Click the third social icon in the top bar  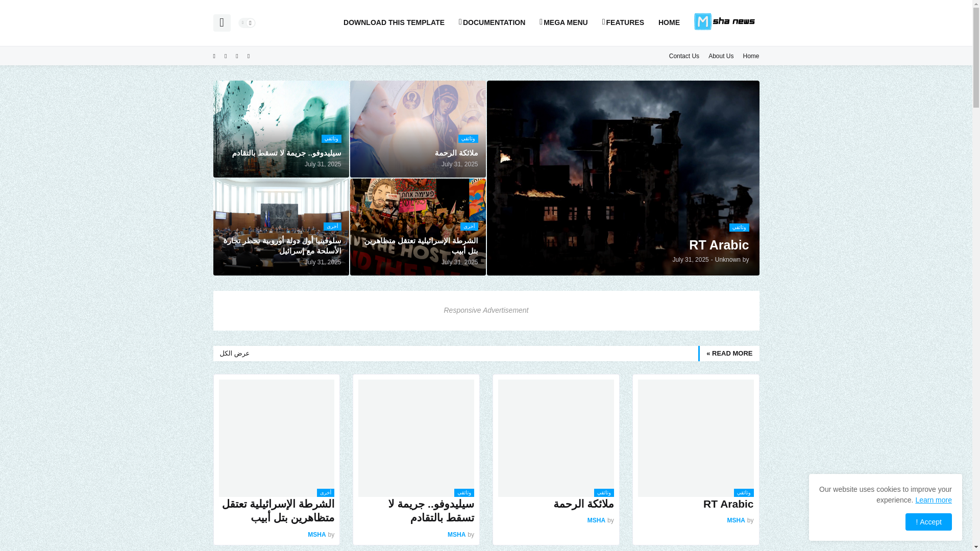237,56
